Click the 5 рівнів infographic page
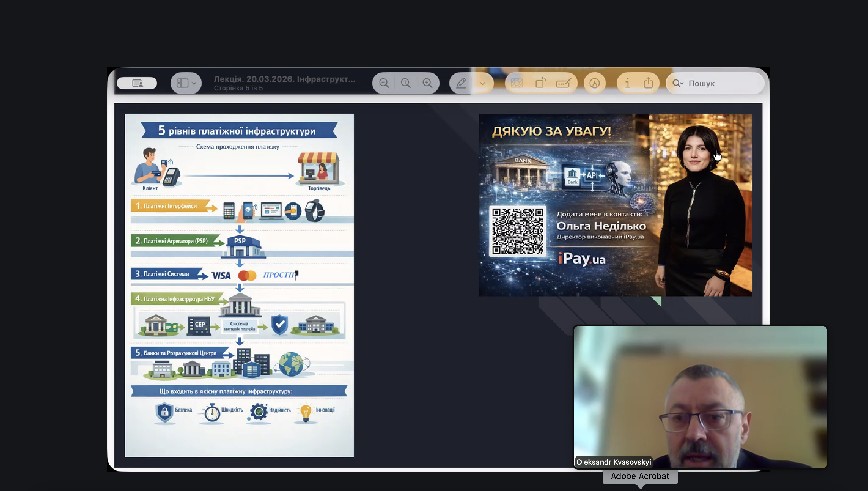Viewport: 868px width, 491px height. (x=239, y=285)
